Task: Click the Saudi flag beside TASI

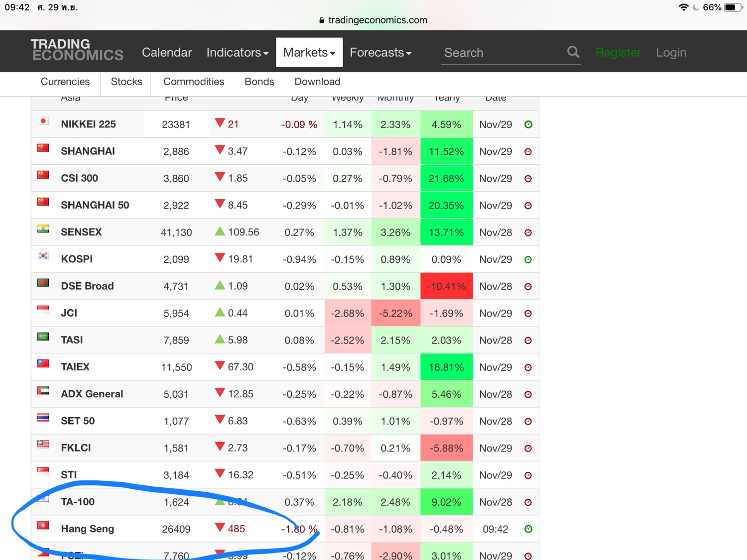Action: pyautogui.click(x=43, y=336)
